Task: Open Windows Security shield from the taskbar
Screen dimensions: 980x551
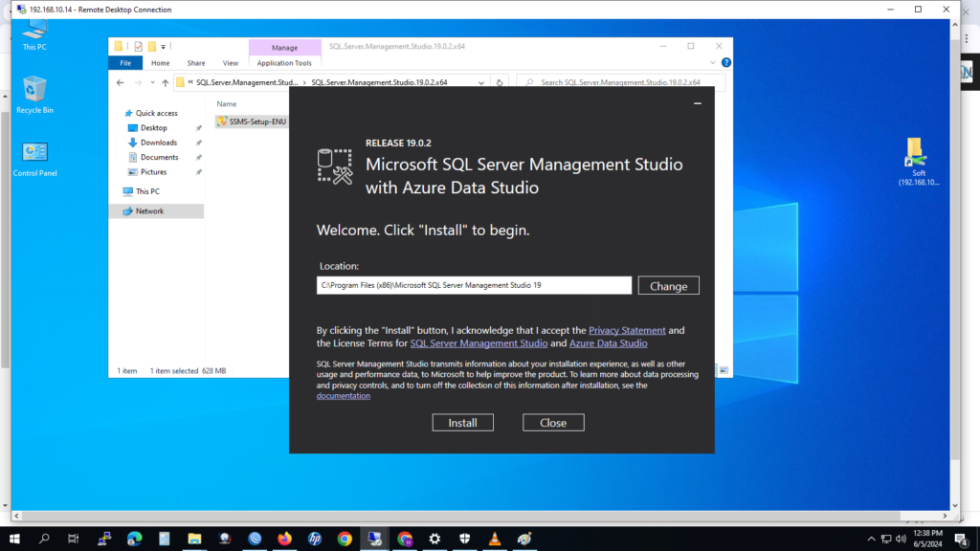Action: (464, 539)
